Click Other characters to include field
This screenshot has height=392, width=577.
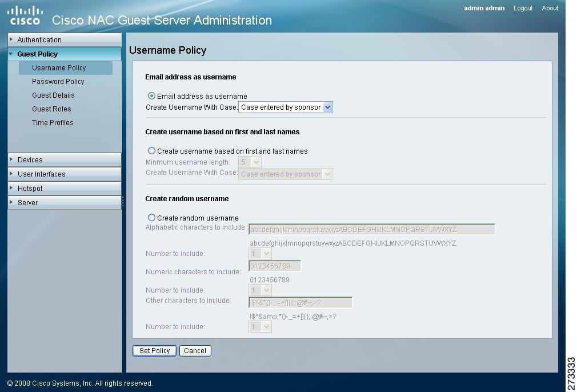tap(300, 302)
